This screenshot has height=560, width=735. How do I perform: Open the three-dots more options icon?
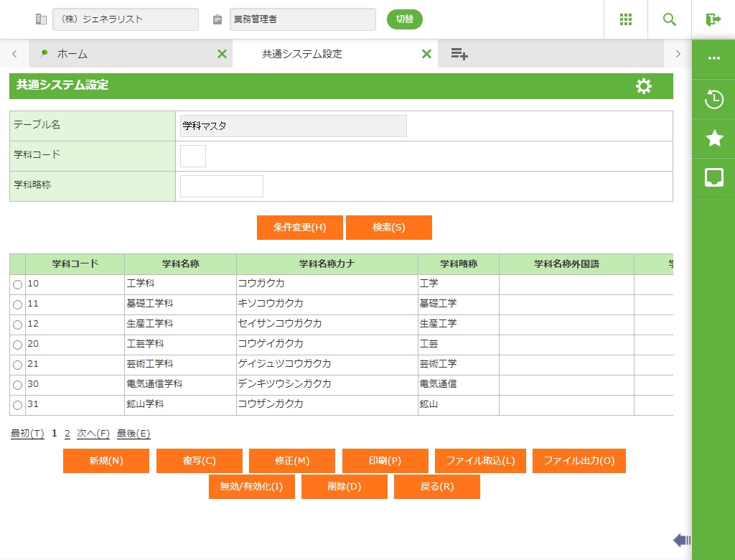pyautogui.click(x=713, y=59)
